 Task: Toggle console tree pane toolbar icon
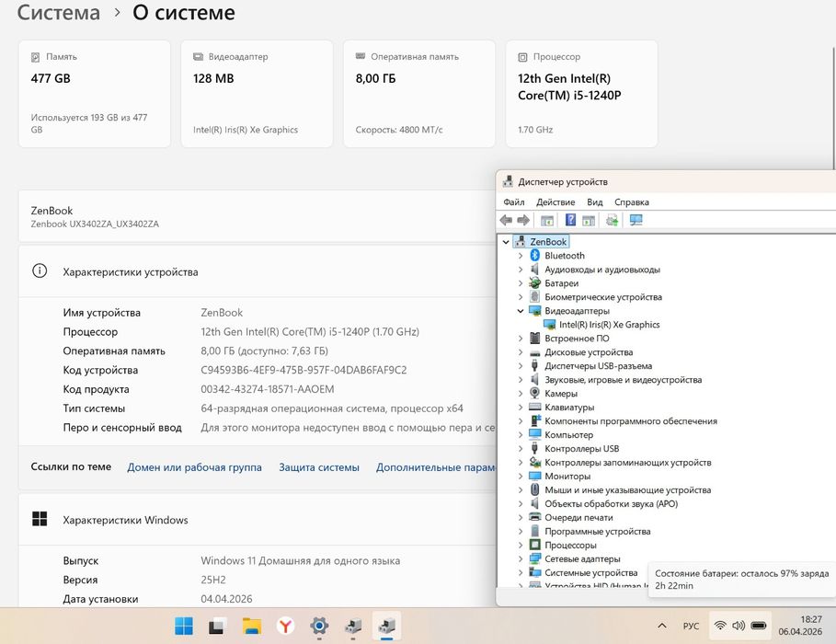click(547, 220)
